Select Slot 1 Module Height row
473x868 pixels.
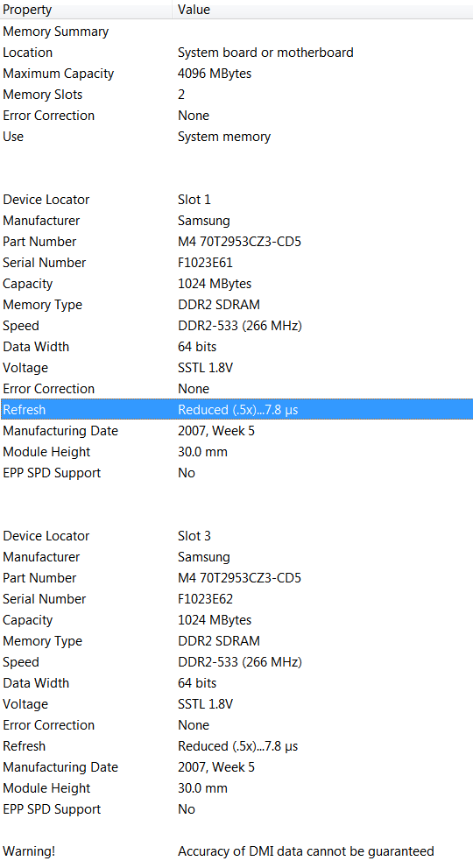tap(236, 452)
